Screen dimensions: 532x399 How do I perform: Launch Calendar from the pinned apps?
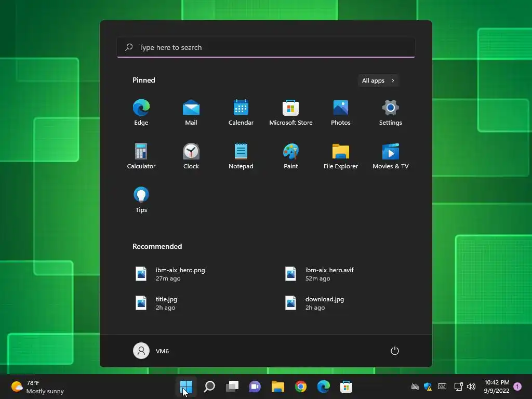pyautogui.click(x=241, y=112)
